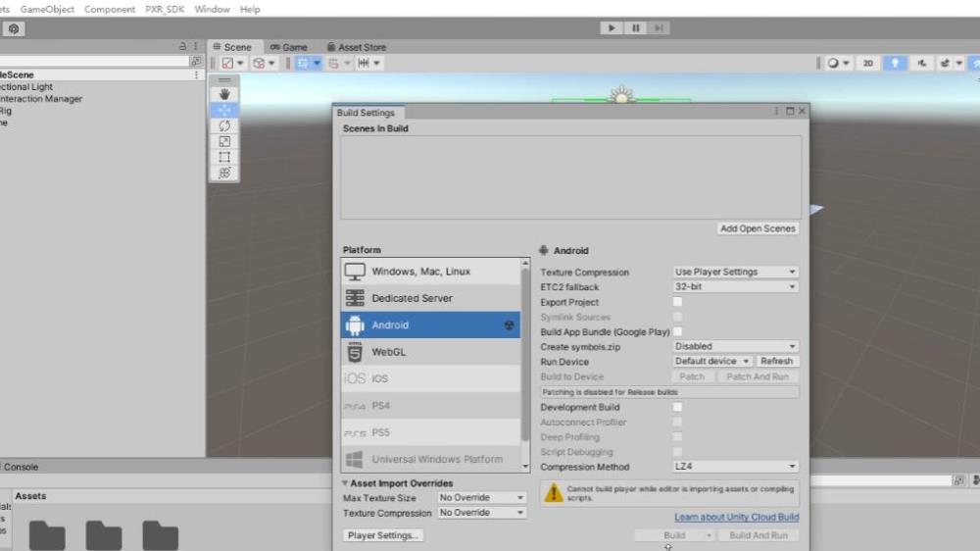Select PS4 platform
980x551 pixels.
click(x=430, y=406)
